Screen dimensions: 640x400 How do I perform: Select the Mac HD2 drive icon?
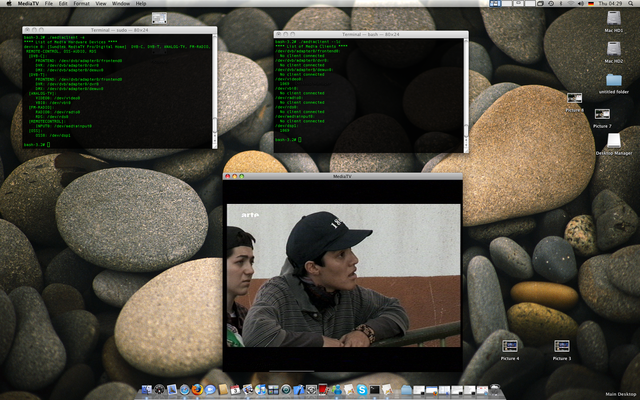pos(613,49)
